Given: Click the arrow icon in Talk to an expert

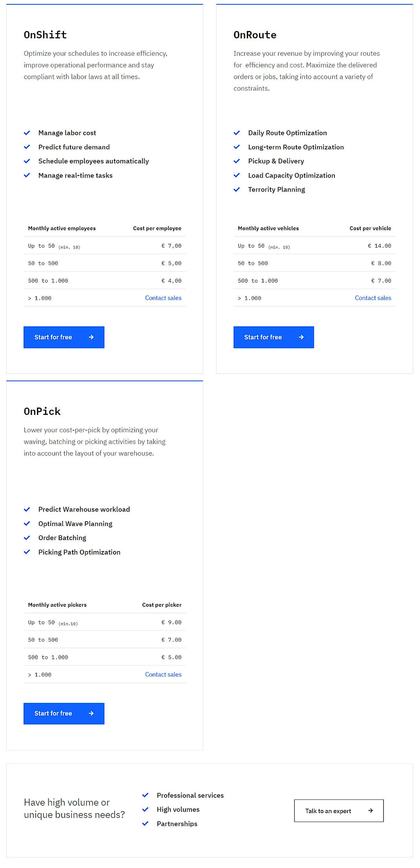Looking at the screenshot, I should 370,811.
